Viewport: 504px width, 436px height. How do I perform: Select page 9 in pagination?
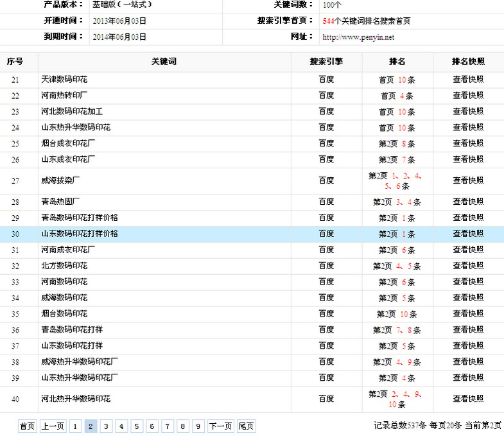click(198, 426)
